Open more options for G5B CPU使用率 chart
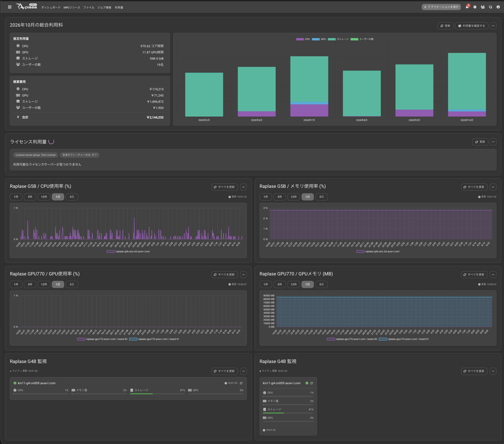Viewport: 504px width, 444px height. pyautogui.click(x=243, y=187)
